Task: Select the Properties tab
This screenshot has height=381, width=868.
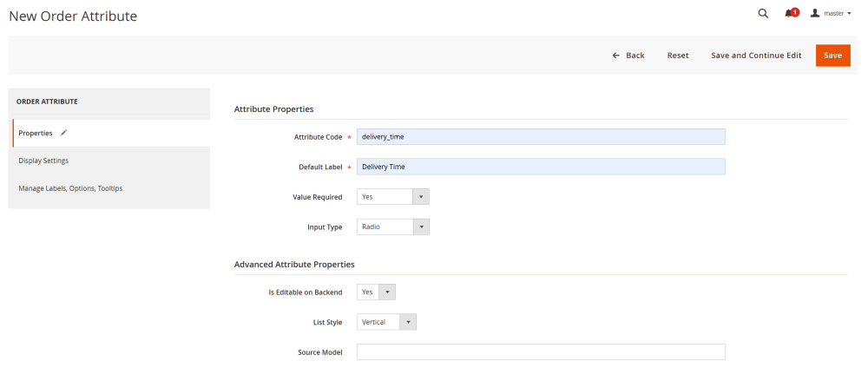Action: [111, 134]
